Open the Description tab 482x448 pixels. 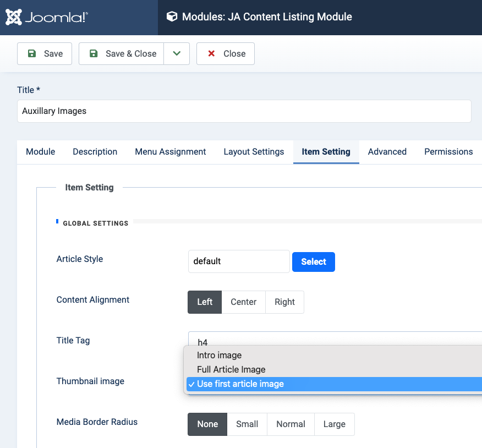click(x=95, y=151)
